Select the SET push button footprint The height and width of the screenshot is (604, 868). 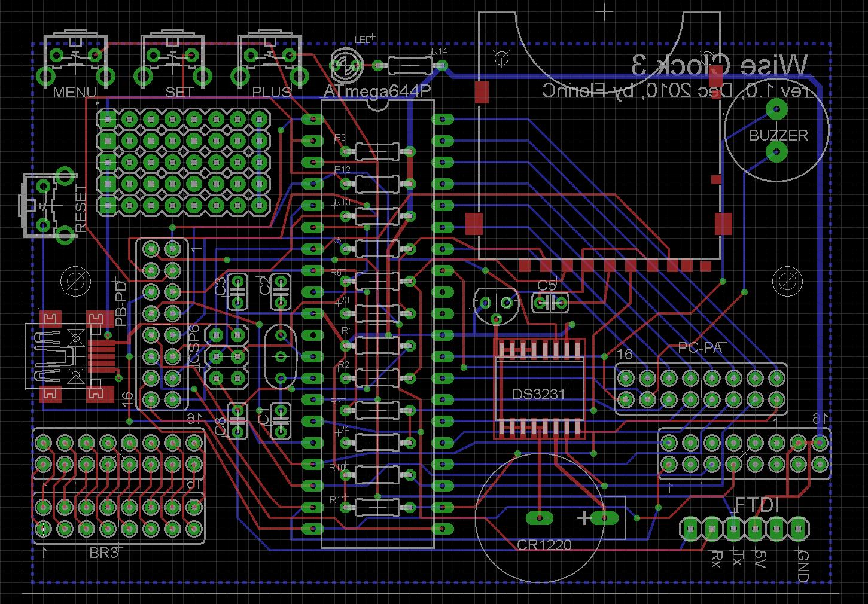172,60
